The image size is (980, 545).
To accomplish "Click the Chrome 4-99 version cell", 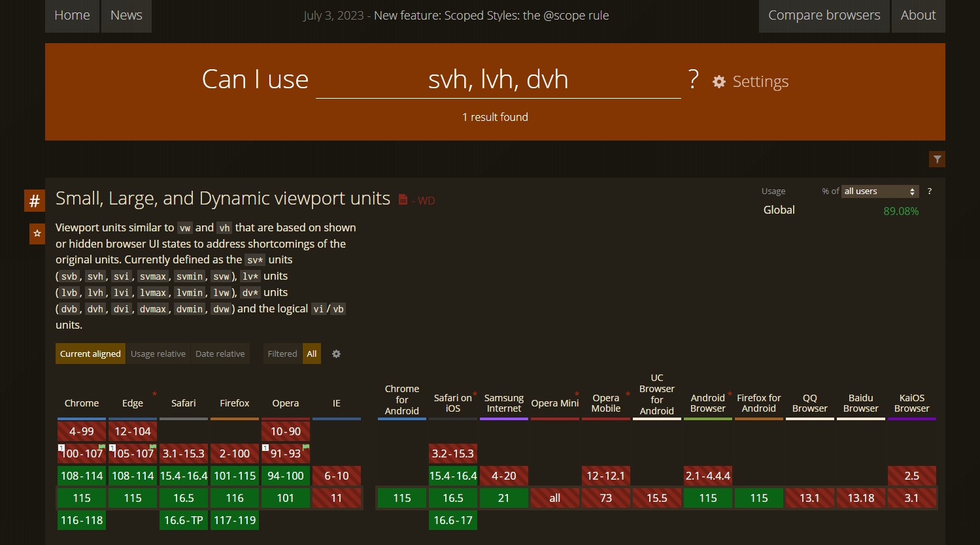I will click(82, 431).
